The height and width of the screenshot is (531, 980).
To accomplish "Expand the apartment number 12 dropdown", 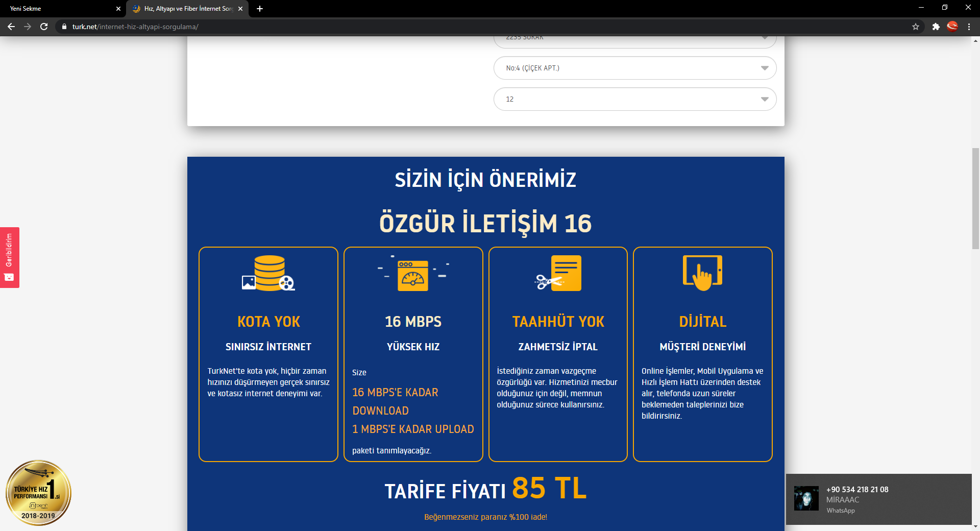I will click(635, 99).
